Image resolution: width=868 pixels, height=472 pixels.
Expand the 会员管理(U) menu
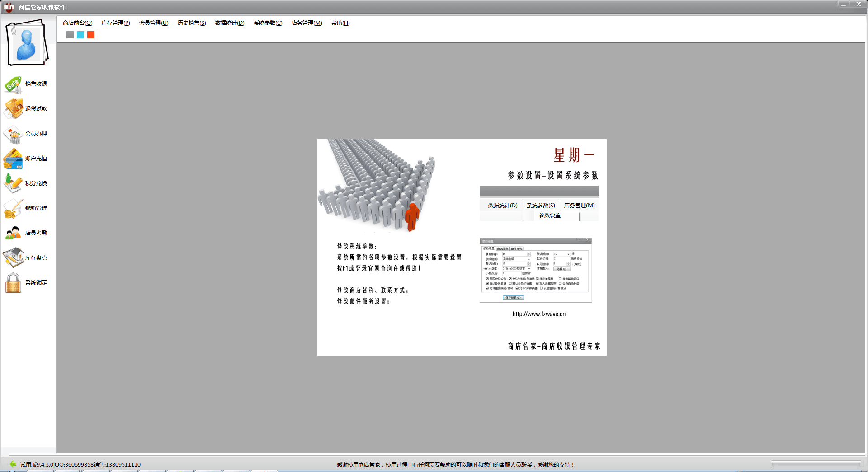tap(154, 23)
